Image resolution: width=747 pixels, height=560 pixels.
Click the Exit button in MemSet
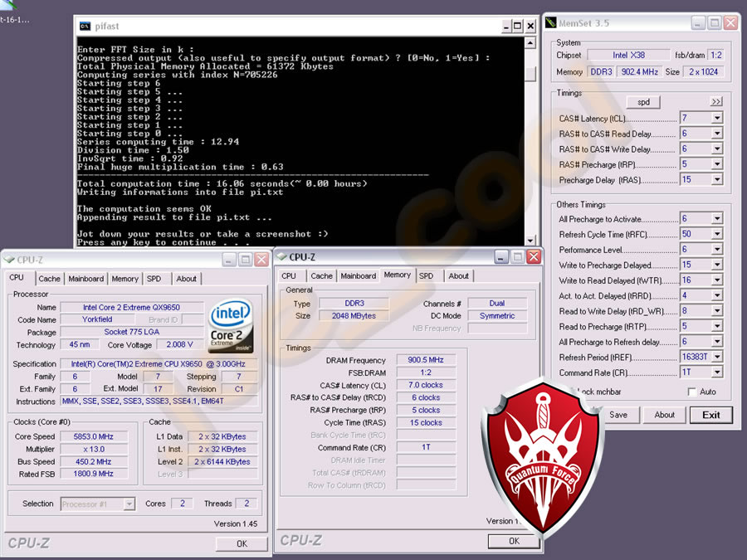(710, 415)
